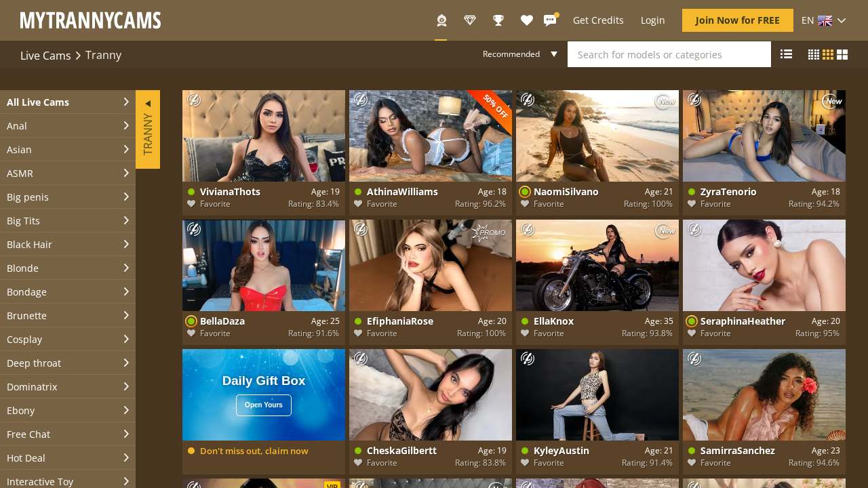The width and height of the screenshot is (868, 488).
Task: Switch to small grid view icon
Action: pyautogui.click(x=814, y=54)
